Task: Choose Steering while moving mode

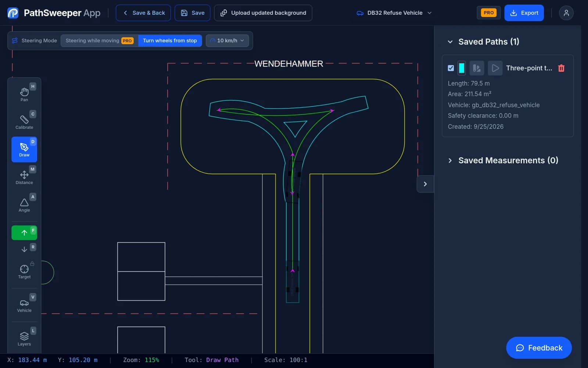Action: 99,40
